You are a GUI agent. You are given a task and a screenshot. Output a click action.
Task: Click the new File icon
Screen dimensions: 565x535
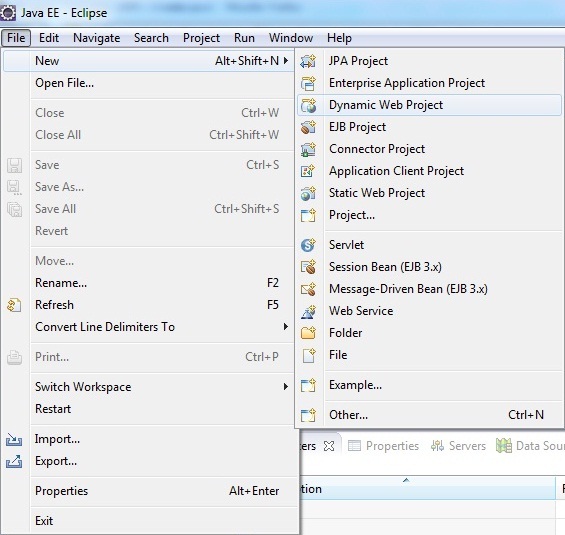point(309,355)
